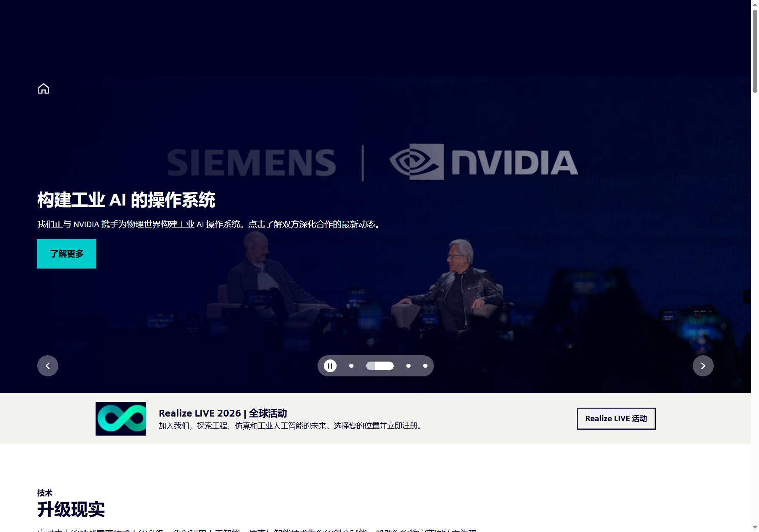Jump to the third carousel slide dot
This screenshot has width=759, height=532.
[408, 366]
